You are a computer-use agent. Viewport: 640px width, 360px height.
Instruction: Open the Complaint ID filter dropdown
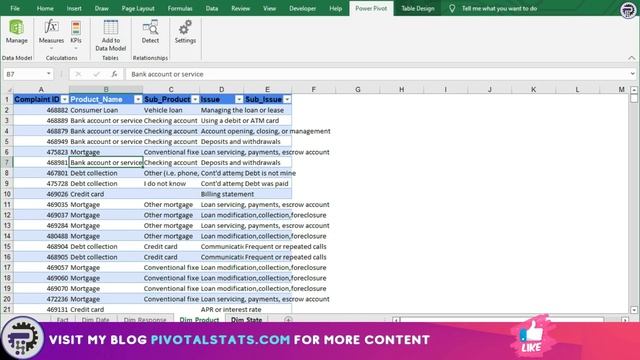[64, 99]
